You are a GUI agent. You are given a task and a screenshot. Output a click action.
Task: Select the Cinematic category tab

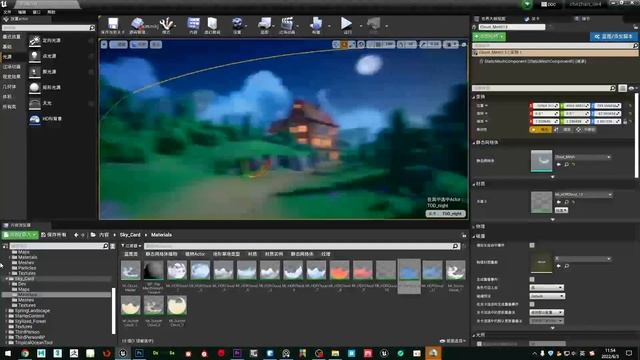12,67
